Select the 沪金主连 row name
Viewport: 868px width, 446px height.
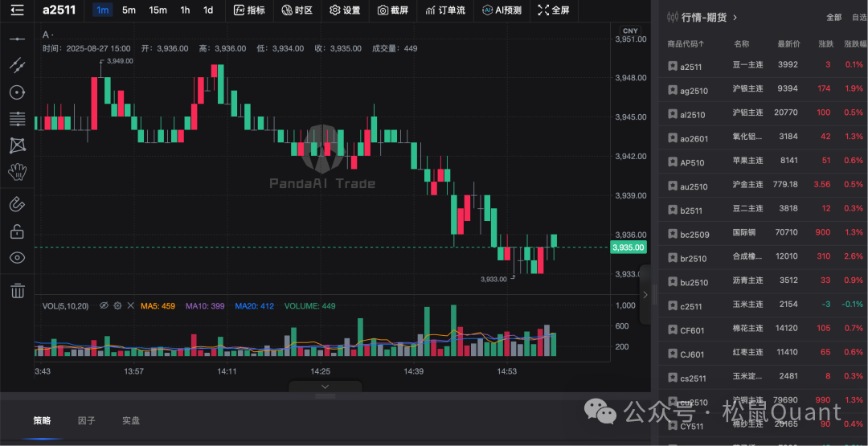[748, 184]
